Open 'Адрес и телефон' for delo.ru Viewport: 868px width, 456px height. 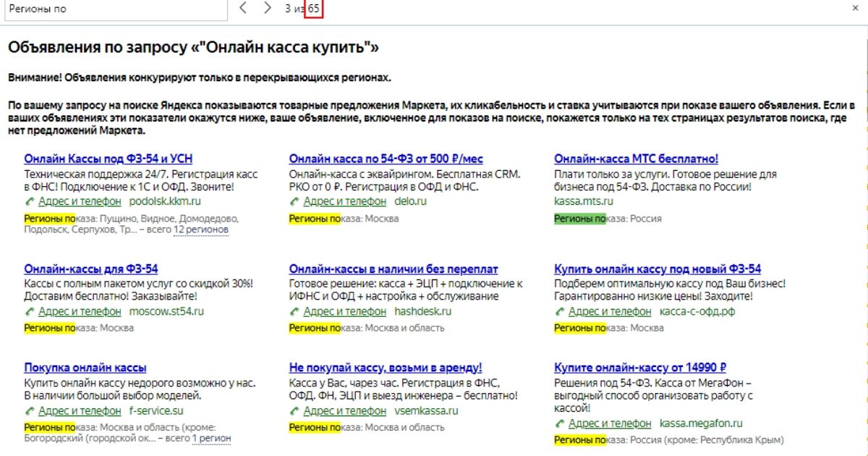(x=345, y=202)
